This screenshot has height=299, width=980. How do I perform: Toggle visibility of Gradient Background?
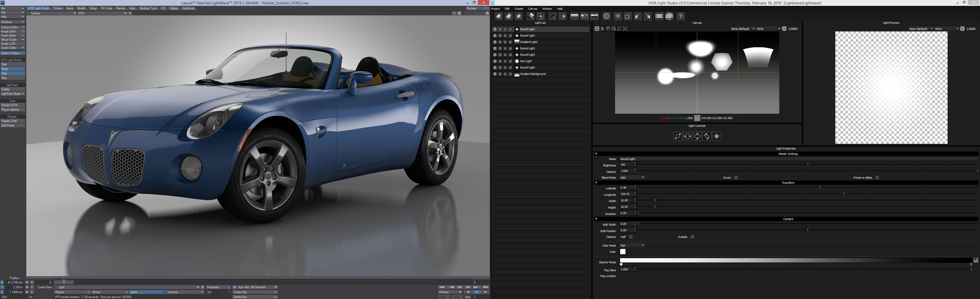pos(495,74)
